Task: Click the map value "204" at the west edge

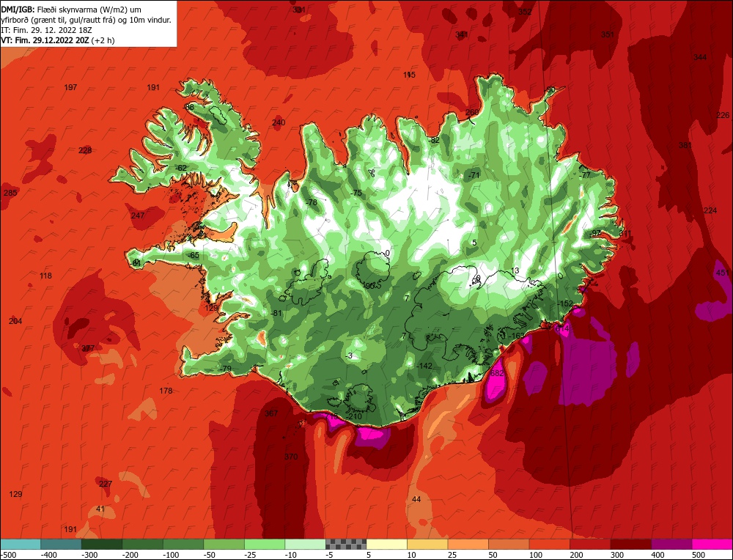Action: [15, 321]
